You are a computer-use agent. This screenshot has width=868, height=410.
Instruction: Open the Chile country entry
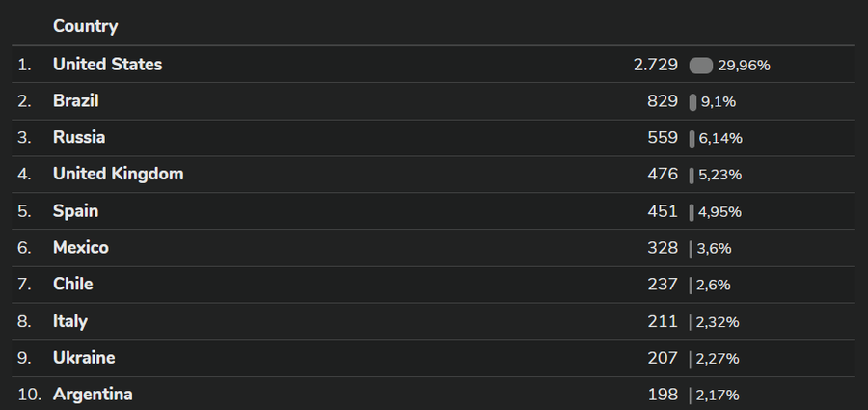[73, 285]
